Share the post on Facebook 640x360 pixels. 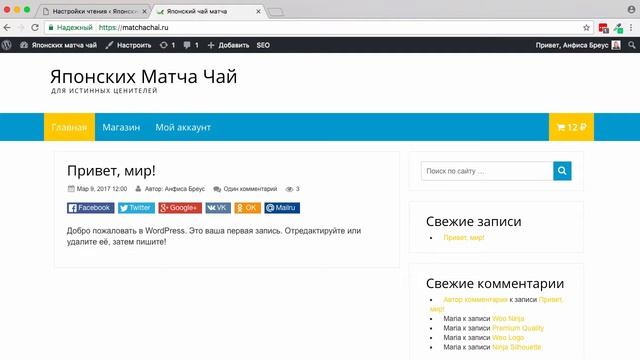click(x=91, y=208)
